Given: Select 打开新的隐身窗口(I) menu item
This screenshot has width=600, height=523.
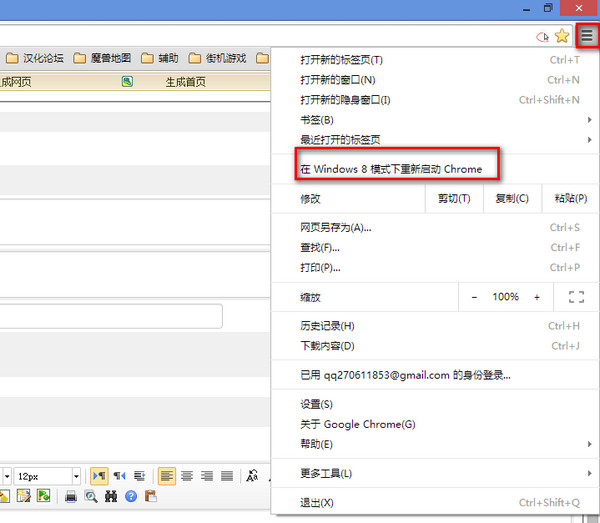Looking at the screenshot, I should (435, 100).
